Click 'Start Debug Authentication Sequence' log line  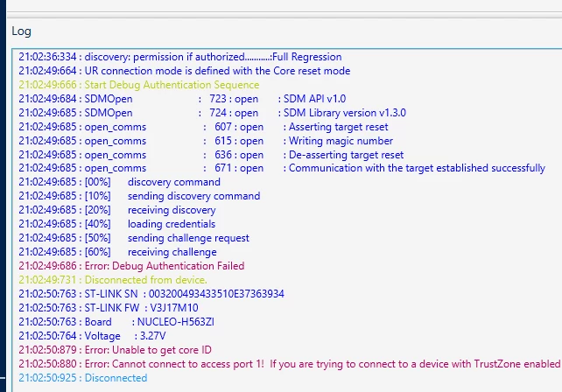point(138,85)
